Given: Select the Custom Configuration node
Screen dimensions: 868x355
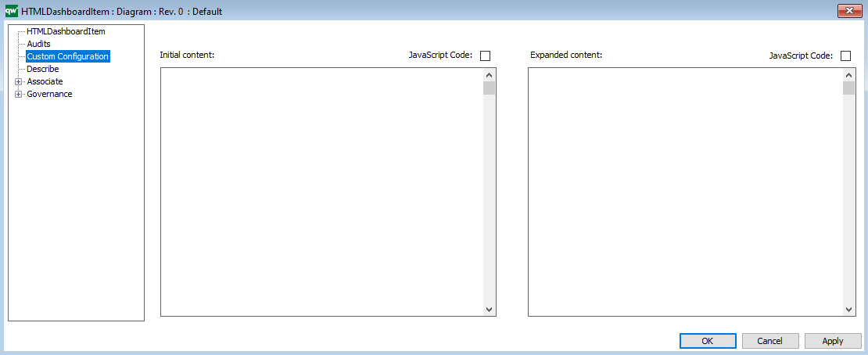Looking at the screenshot, I should tap(67, 56).
